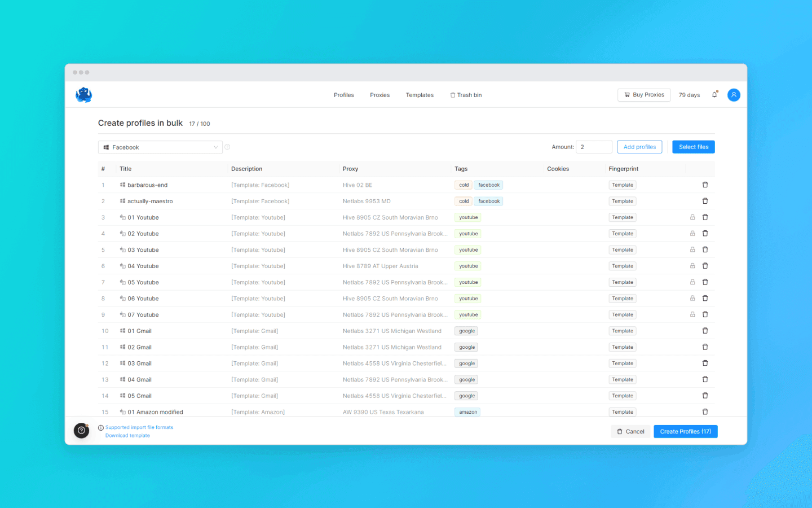Delete 05 Youtube with trash icon
The height and width of the screenshot is (508, 812).
pyautogui.click(x=705, y=282)
